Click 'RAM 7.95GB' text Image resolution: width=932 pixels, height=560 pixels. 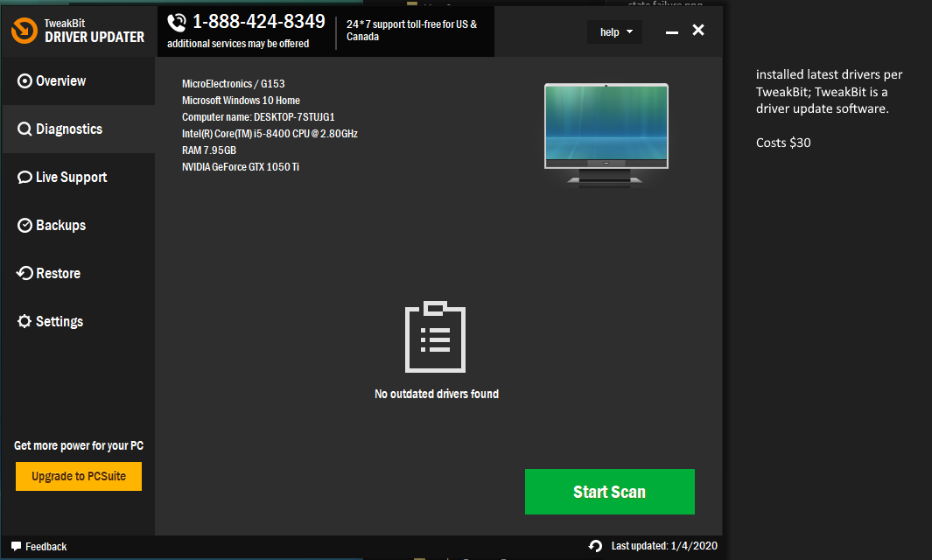coord(209,150)
